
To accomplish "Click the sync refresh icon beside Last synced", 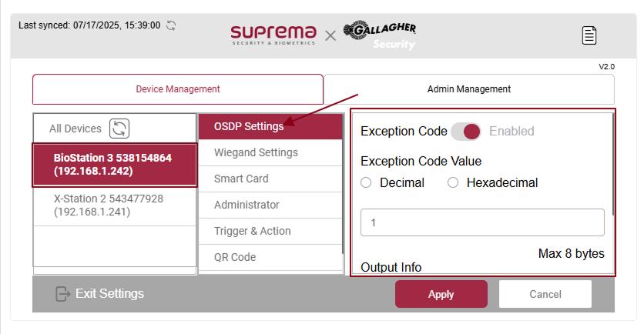I will coord(171,25).
